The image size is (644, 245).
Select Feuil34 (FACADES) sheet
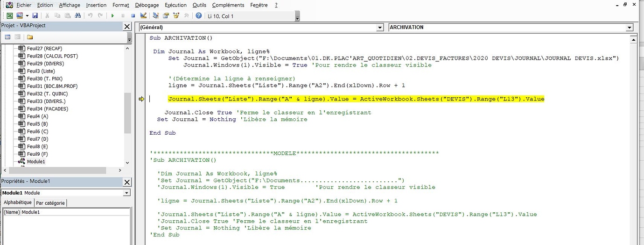click(47, 108)
